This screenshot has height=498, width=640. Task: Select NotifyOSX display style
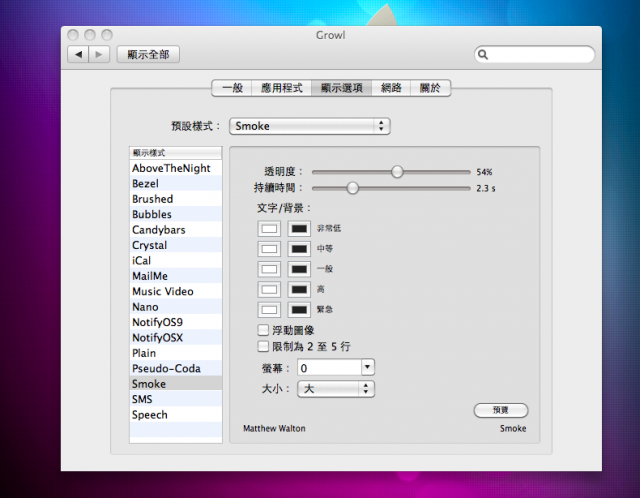point(176,338)
